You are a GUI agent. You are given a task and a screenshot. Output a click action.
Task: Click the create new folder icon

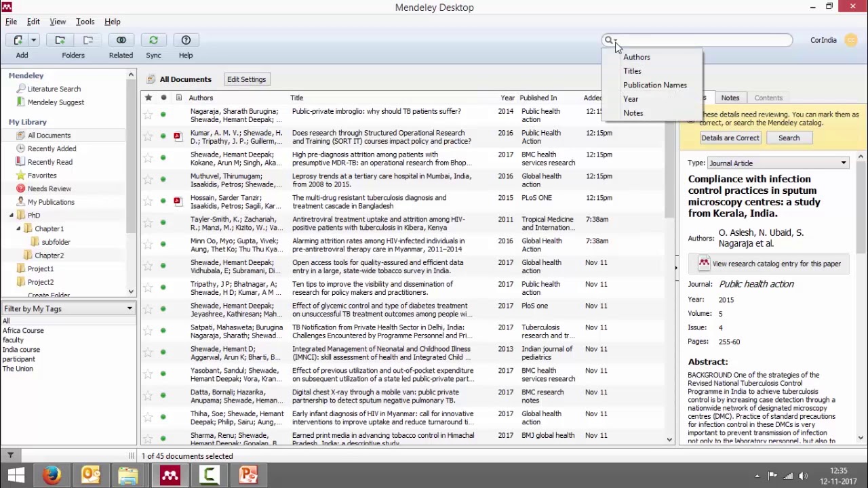(x=60, y=40)
